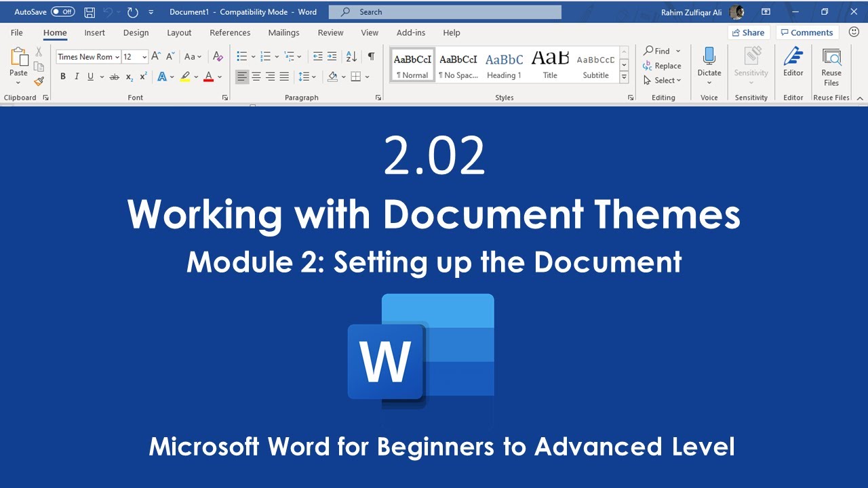Image resolution: width=868 pixels, height=488 pixels.
Task: Select the Normal style thumbnail
Action: pos(412,66)
